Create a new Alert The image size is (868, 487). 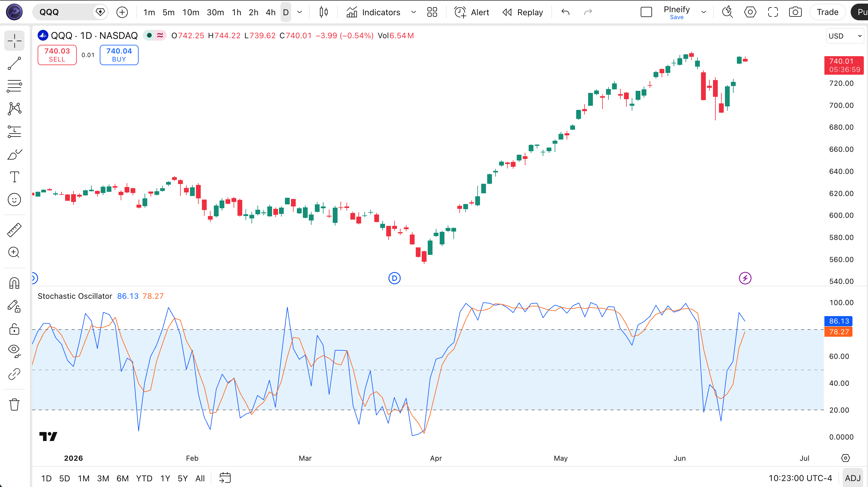tap(472, 12)
